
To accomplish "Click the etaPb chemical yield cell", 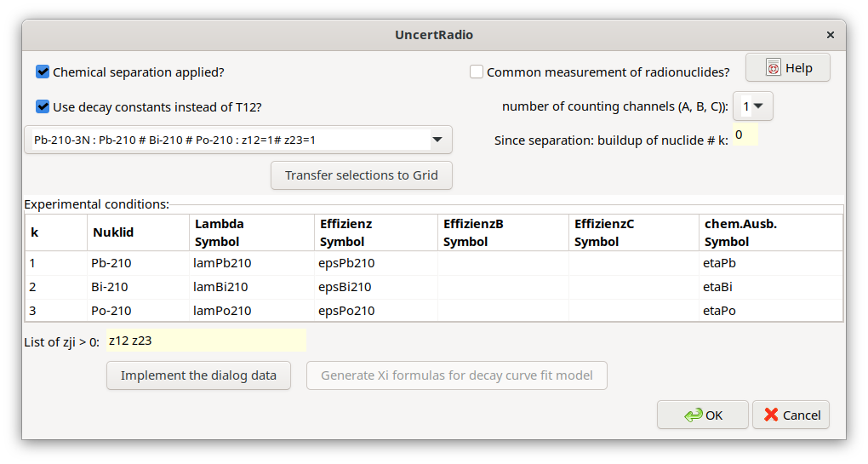I will click(x=771, y=263).
